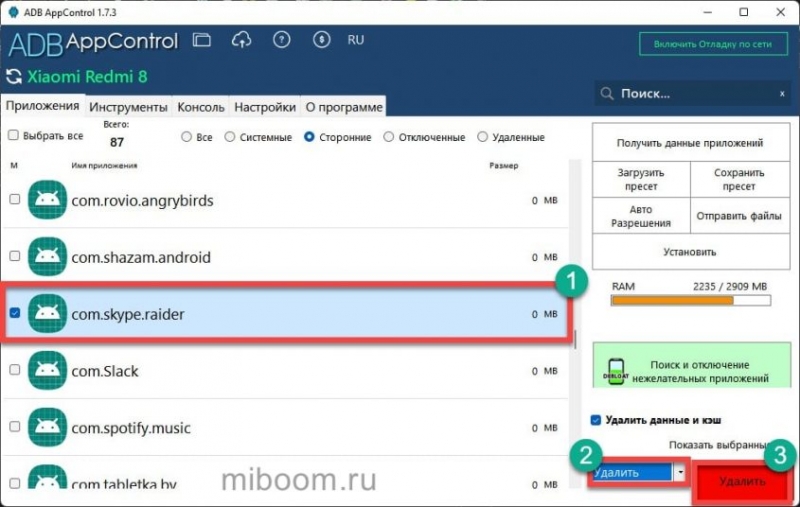The width and height of the screenshot is (800, 507).
Task: Click the com.skype.raider app icon
Action: pyautogui.click(x=47, y=314)
